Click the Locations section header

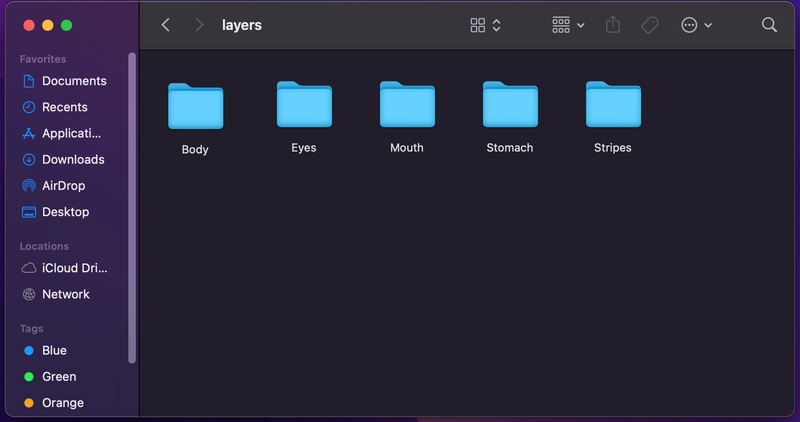coord(44,246)
